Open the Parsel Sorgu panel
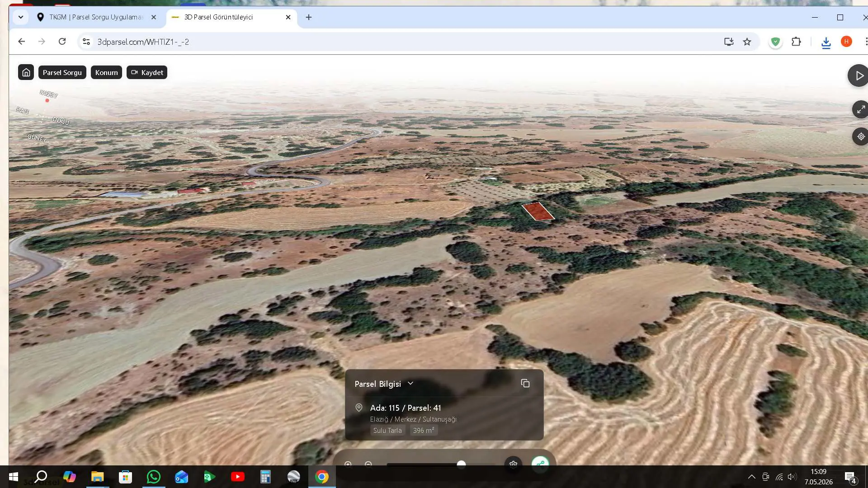 click(62, 72)
